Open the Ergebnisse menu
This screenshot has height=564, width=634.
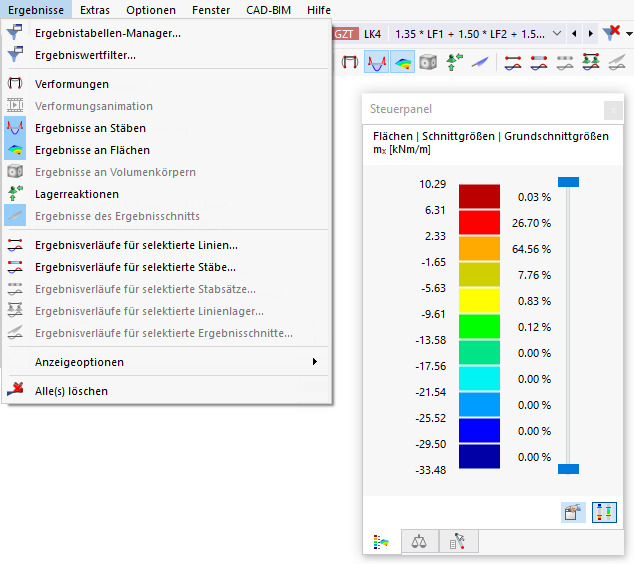coord(36,10)
